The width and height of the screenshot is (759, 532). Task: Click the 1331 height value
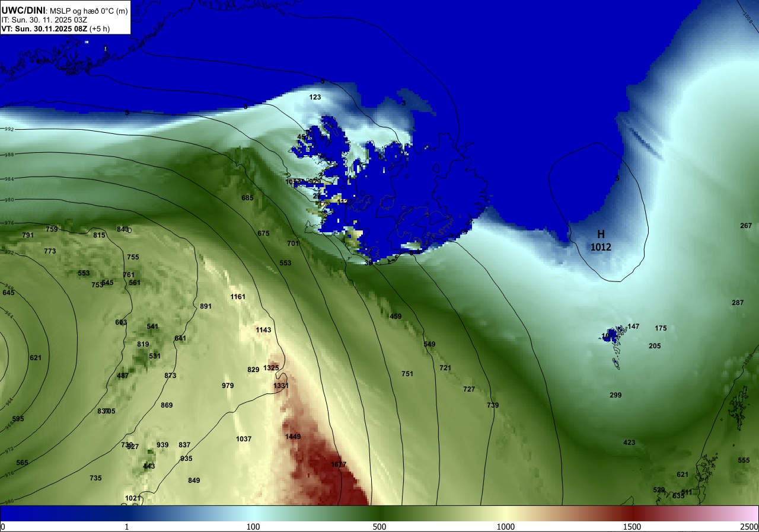point(281,386)
